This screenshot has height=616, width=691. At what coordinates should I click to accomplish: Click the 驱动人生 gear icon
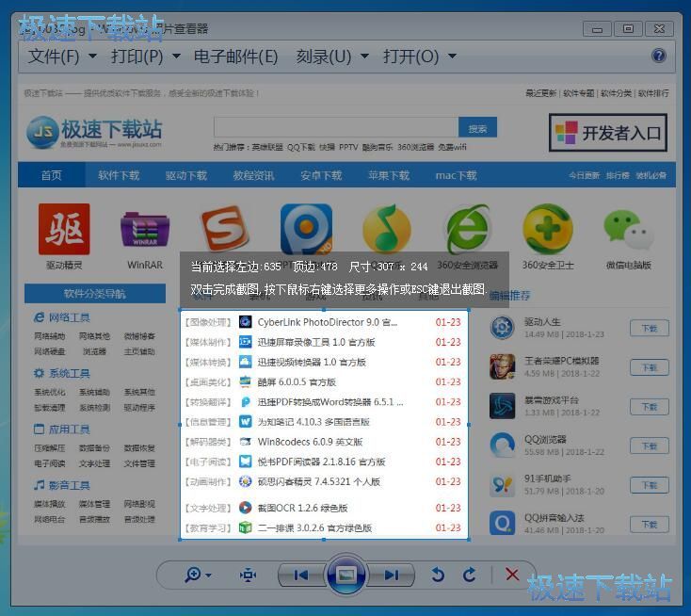click(x=503, y=328)
